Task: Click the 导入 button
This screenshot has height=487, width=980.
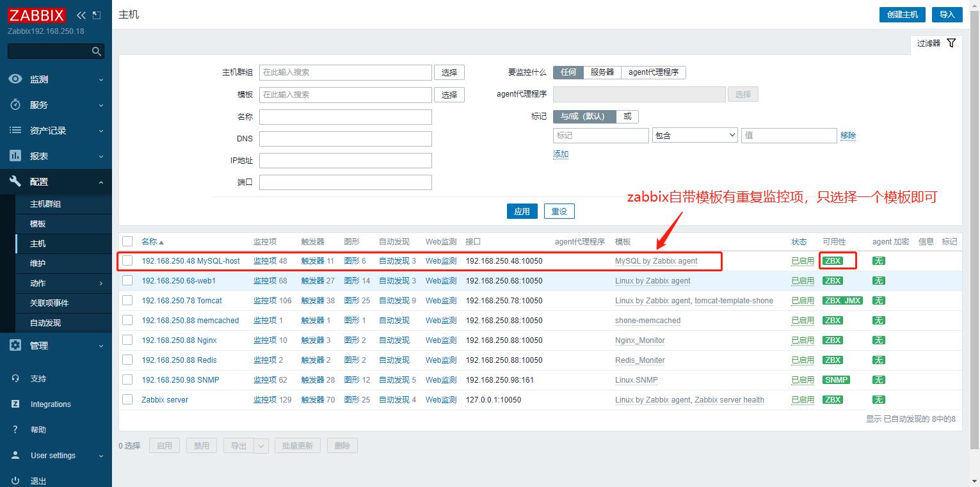Action: (x=947, y=15)
